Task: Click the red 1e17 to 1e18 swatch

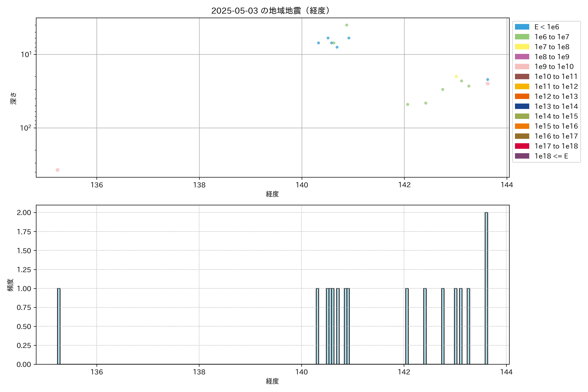Action: coord(522,146)
